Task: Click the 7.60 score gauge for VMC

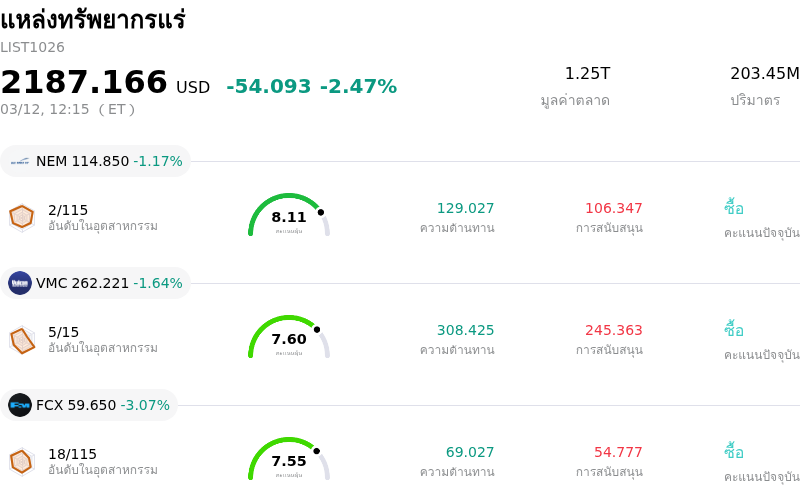Action: click(x=289, y=339)
